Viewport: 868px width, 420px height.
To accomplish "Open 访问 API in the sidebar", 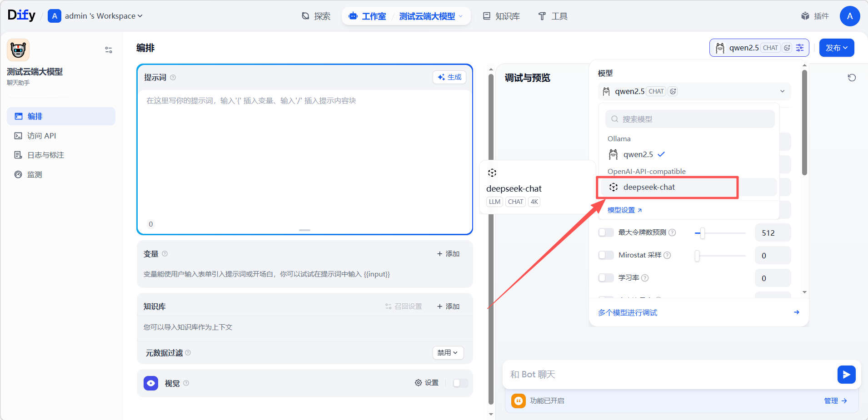I will (x=61, y=136).
